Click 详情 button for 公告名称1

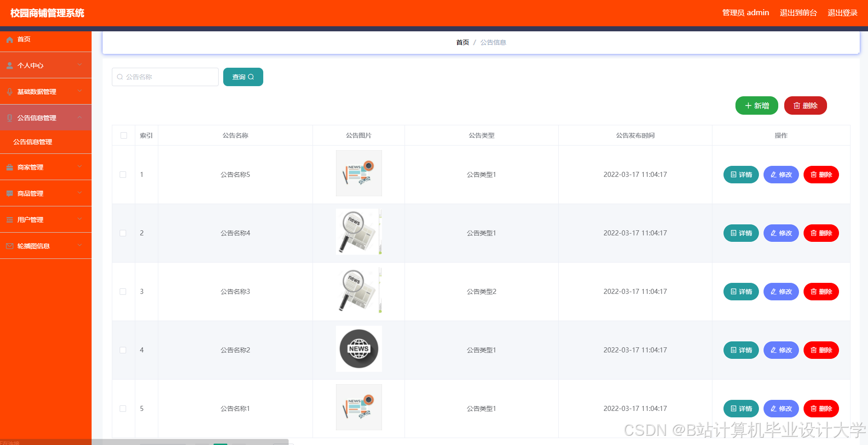tap(741, 409)
